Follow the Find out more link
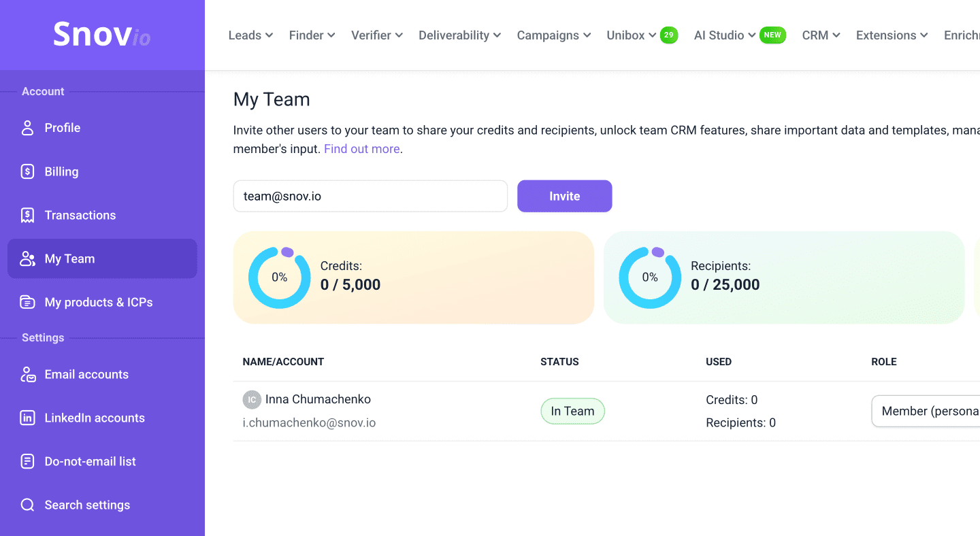This screenshot has height=536, width=980. [361, 149]
